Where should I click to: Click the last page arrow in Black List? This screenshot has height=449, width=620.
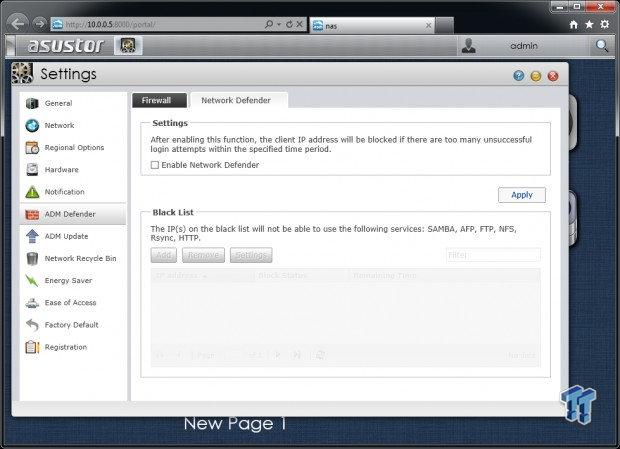tap(297, 355)
